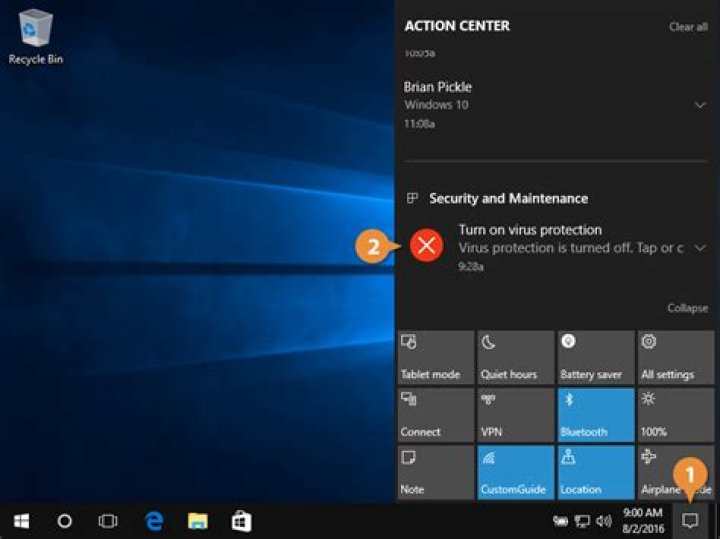Open Cortana search circle in taskbar
This screenshot has height=539, width=720.
[64, 521]
